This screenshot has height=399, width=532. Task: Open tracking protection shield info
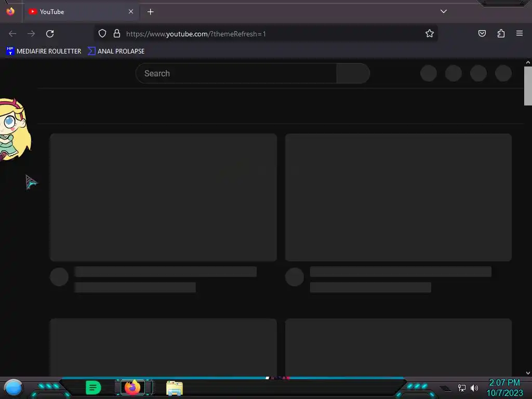(x=102, y=34)
